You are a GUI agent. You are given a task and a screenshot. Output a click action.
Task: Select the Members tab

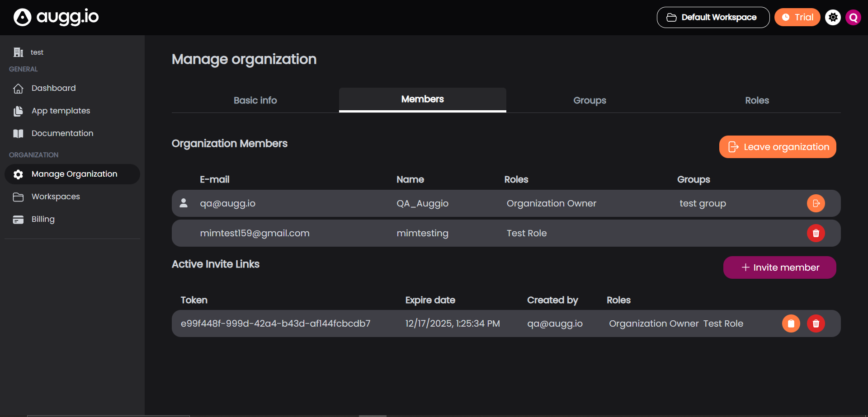pos(422,99)
